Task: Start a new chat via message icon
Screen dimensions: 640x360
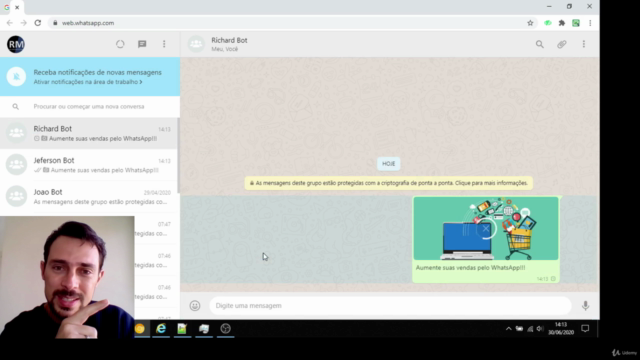Action: (x=142, y=44)
